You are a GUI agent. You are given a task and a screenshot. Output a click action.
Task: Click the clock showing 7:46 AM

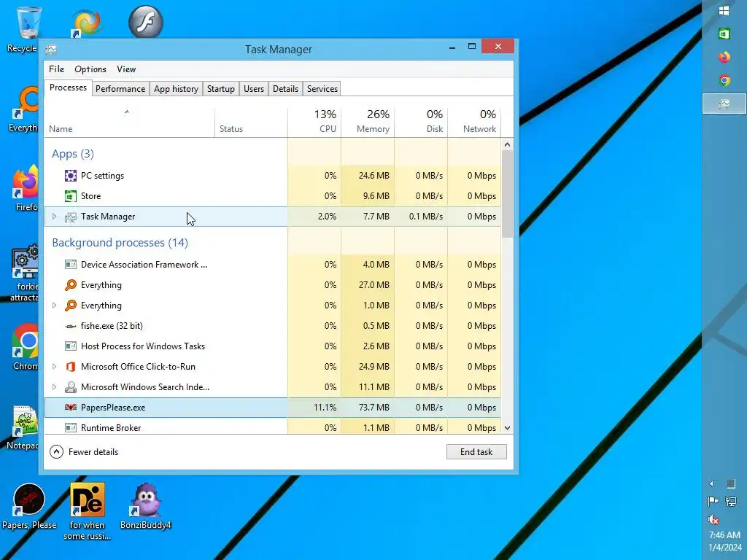pos(724,534)
